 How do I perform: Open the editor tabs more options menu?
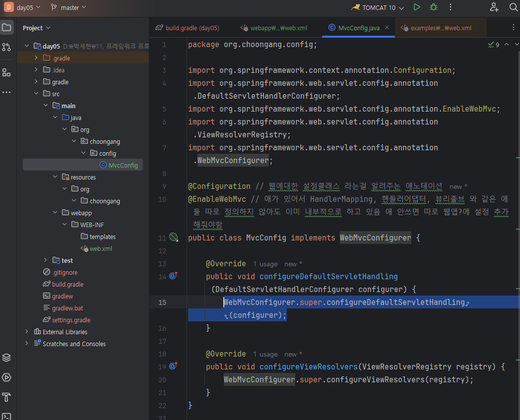[513, 28]
